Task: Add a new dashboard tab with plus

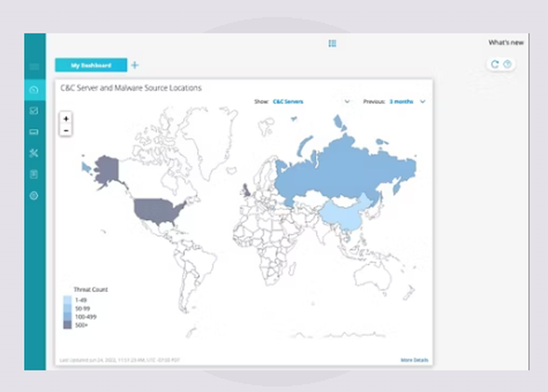Action: [x=135, y=65]
